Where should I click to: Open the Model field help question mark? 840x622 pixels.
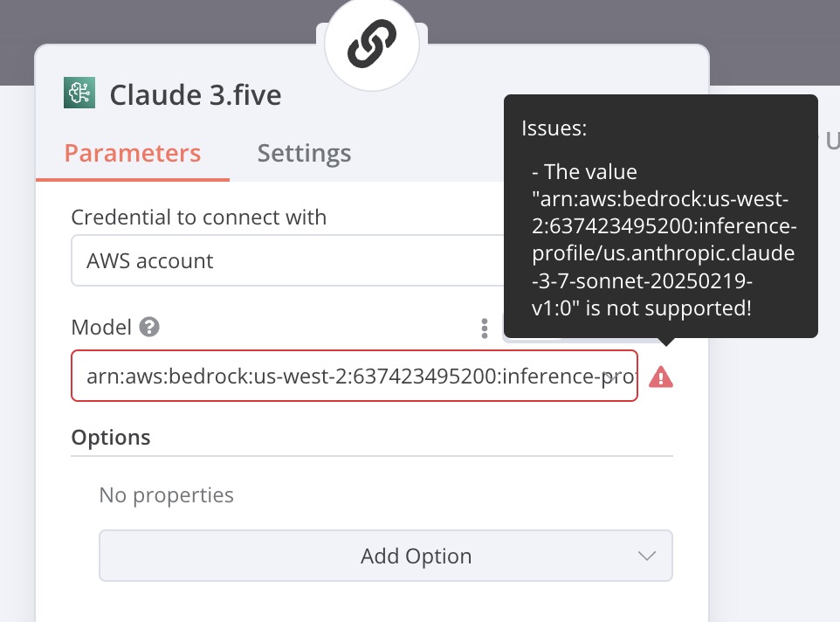149,327
